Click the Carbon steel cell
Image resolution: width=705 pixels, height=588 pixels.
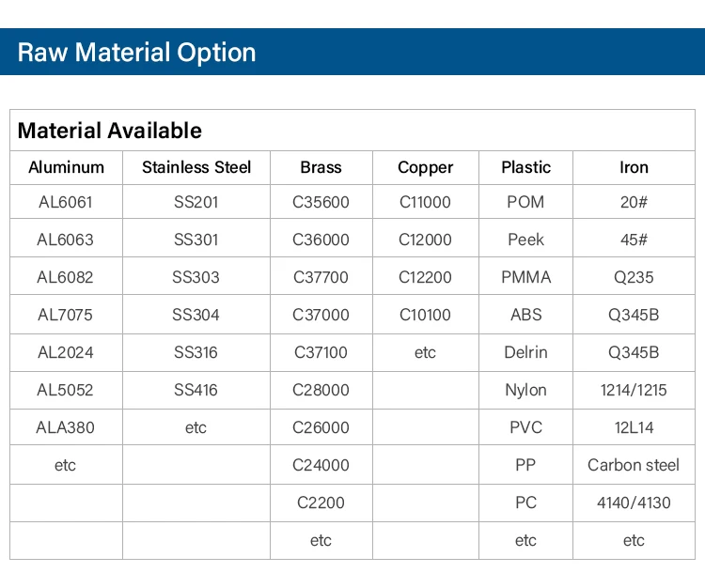pyautogui.click(x=634, y=465)
